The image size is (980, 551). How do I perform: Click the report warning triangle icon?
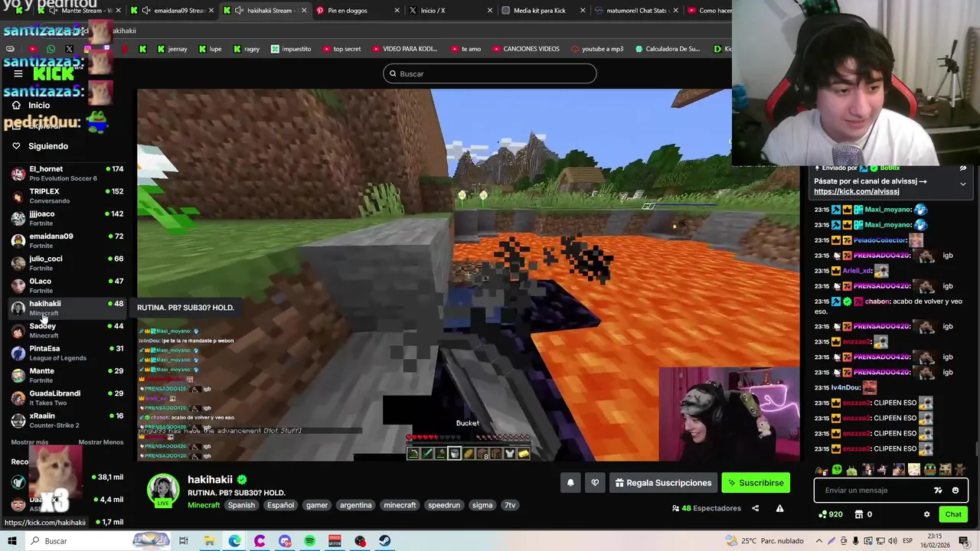(779, 508)
